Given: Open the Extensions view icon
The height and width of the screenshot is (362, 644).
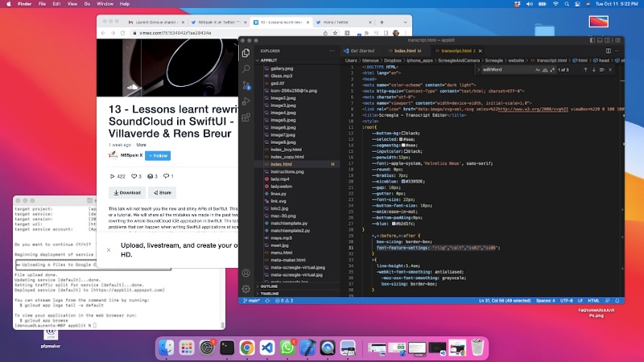Looking at the screenshot, I should (246, 117).
